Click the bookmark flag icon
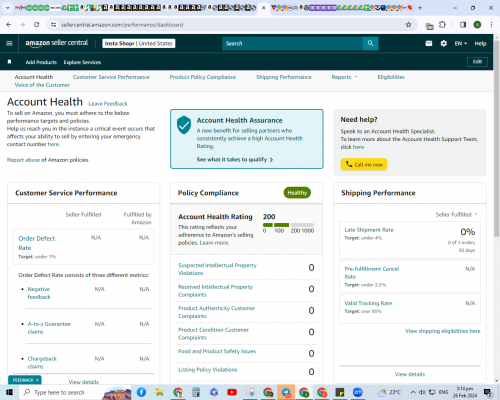This screenshot has height=400, width=500. tap(9, 62)
